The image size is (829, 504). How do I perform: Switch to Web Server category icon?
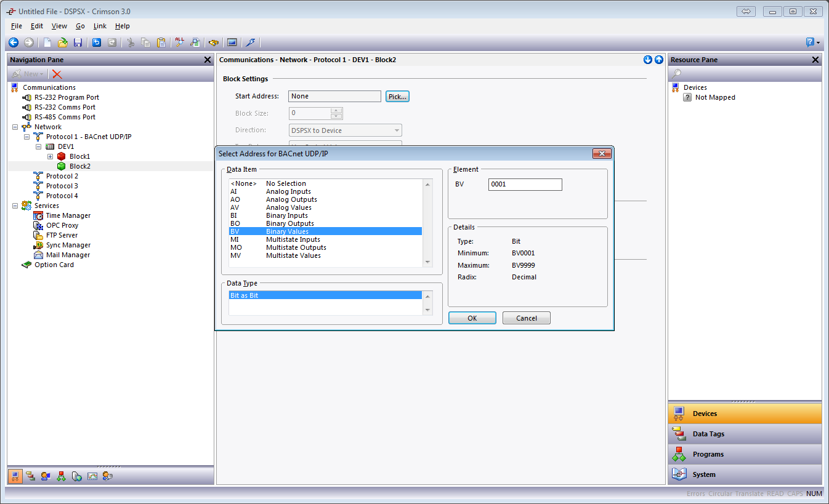(76, 476)
